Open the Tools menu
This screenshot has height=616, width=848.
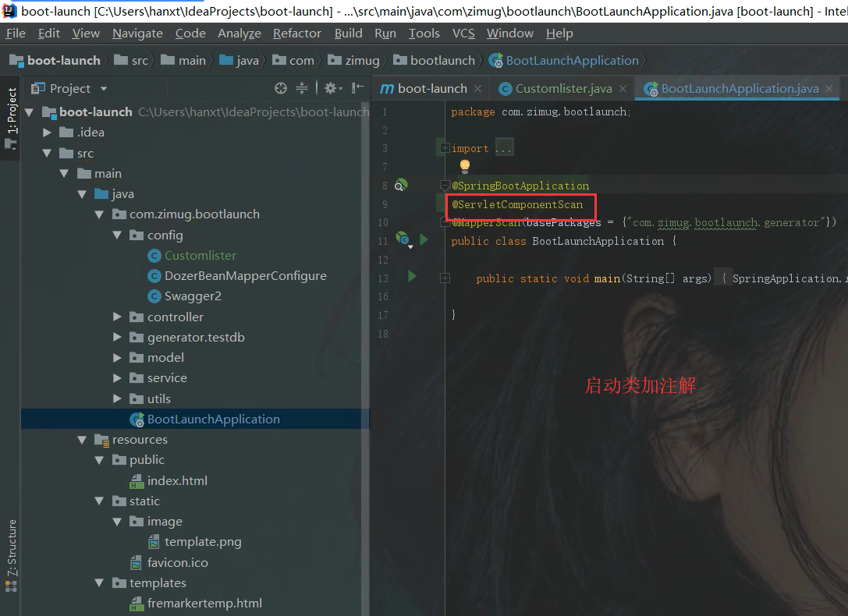(x=424, y=34)
